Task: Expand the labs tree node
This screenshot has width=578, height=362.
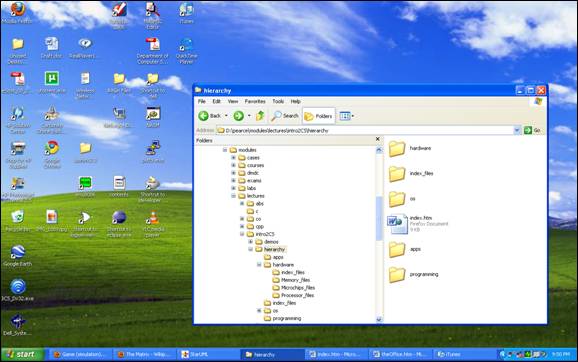Action: pos(233,188)
